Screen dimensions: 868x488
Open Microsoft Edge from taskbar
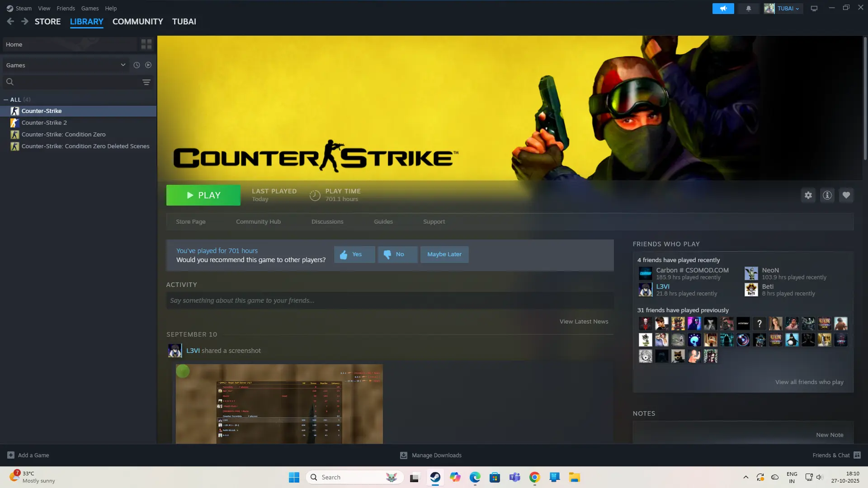tap(475, 477)
